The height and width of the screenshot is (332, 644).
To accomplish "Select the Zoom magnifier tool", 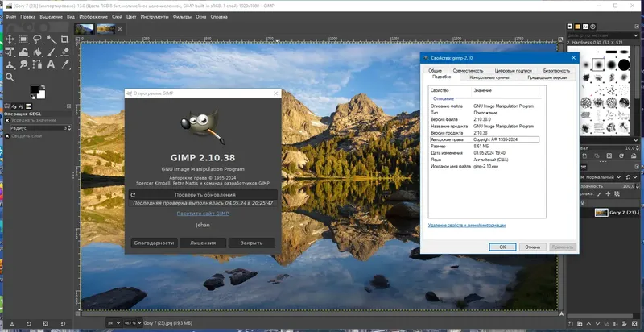I will point(10,77).
